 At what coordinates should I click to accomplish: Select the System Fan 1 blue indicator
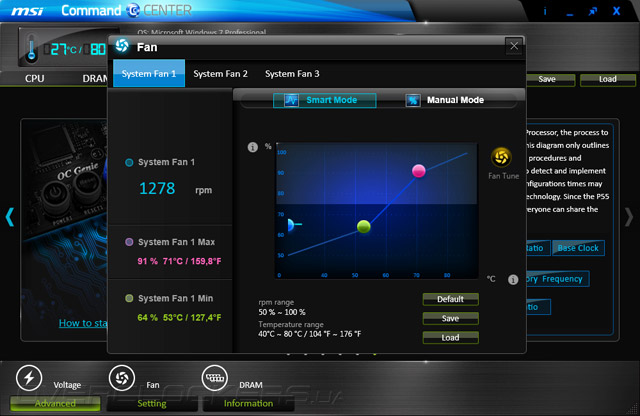(x=129, y=162)
